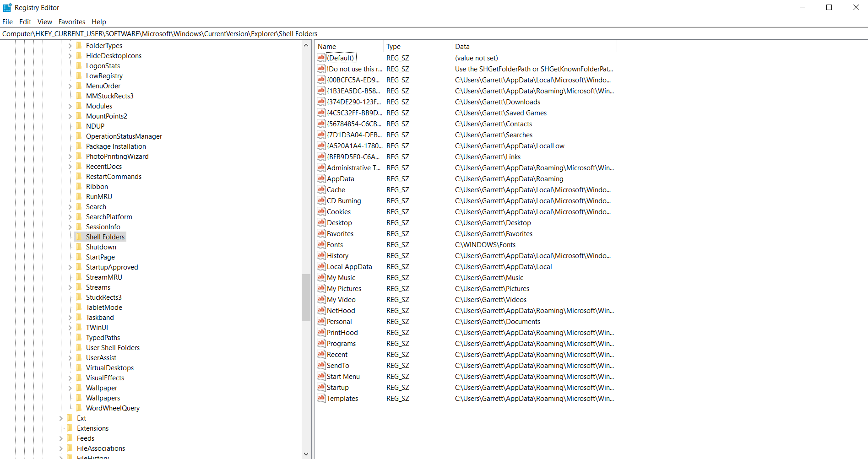
Task: Select the User Shell Folders key
Action: pos(113,348)
